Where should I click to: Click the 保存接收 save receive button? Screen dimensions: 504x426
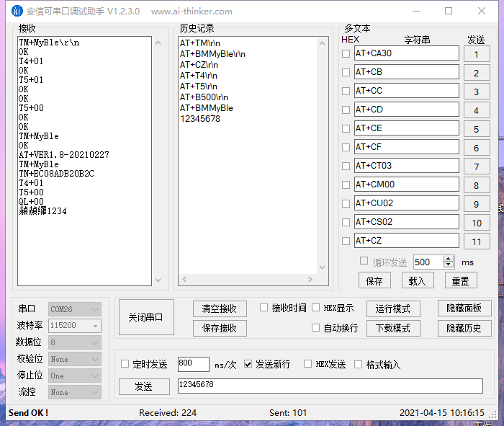(220, 328)
